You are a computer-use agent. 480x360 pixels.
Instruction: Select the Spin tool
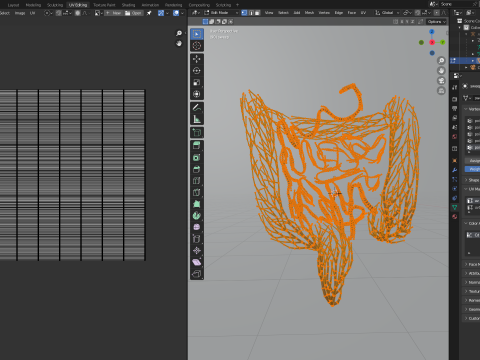197,216
